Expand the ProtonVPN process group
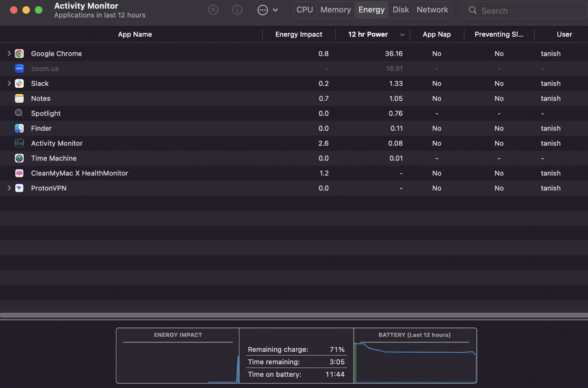 [x=9, y=188]
